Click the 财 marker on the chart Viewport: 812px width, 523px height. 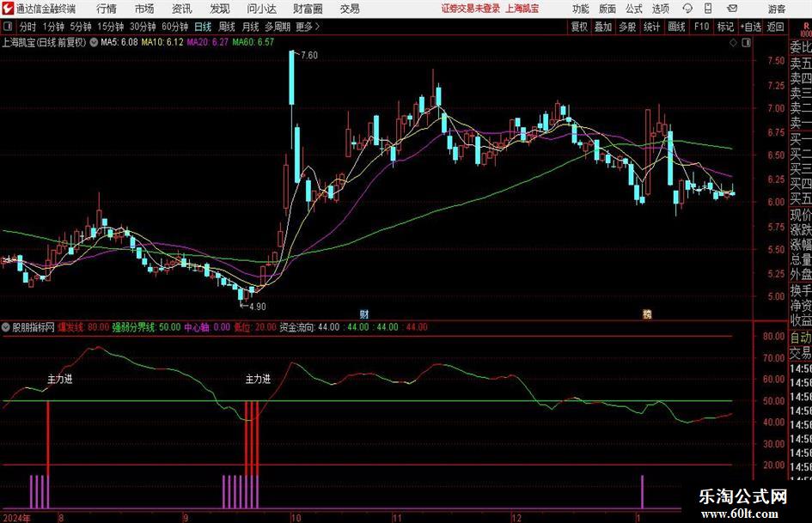364,314
